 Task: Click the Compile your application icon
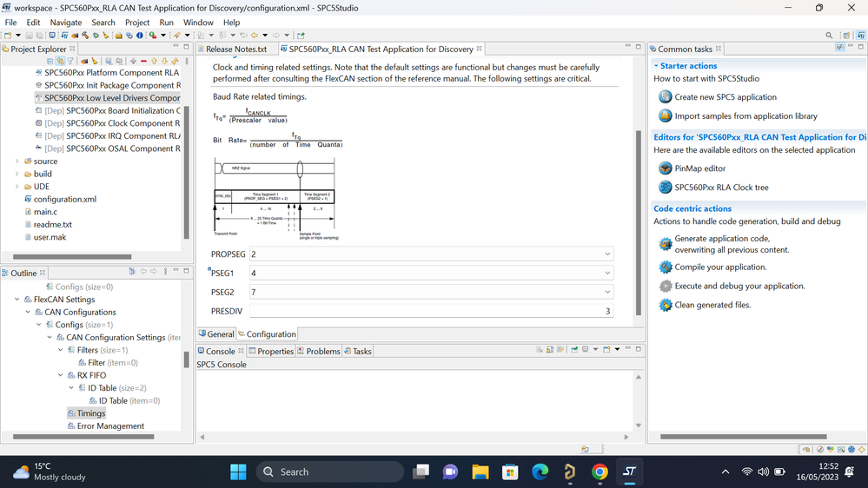point(665,267)
